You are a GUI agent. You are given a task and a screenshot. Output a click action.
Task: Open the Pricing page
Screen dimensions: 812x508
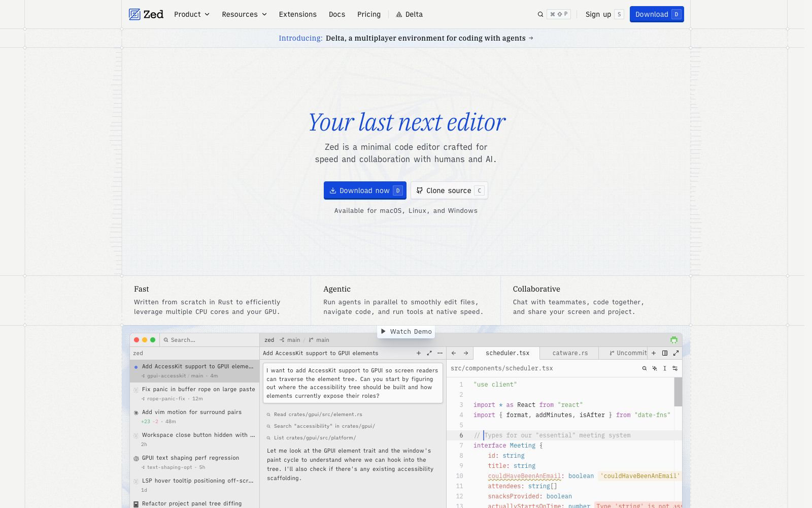click(369, 14)
